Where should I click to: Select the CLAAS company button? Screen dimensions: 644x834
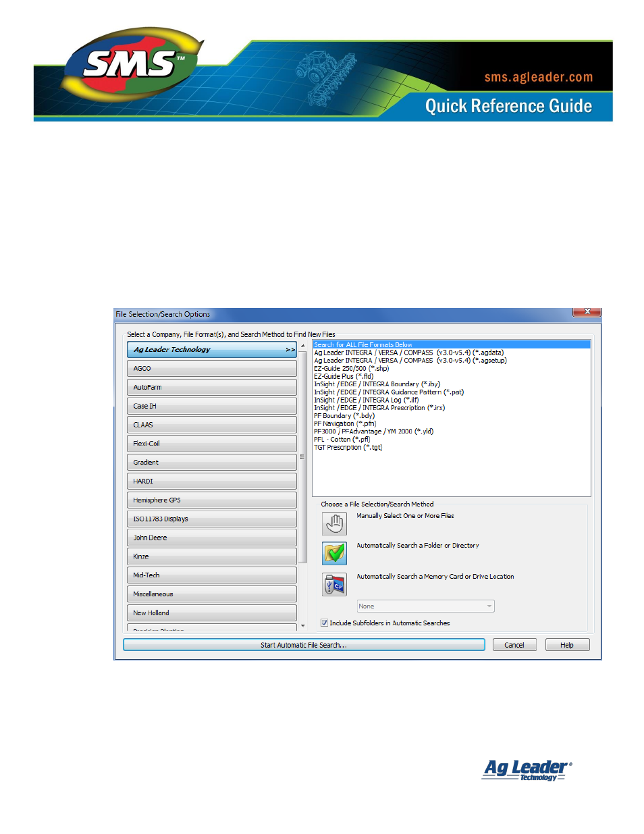pos(212,425)
